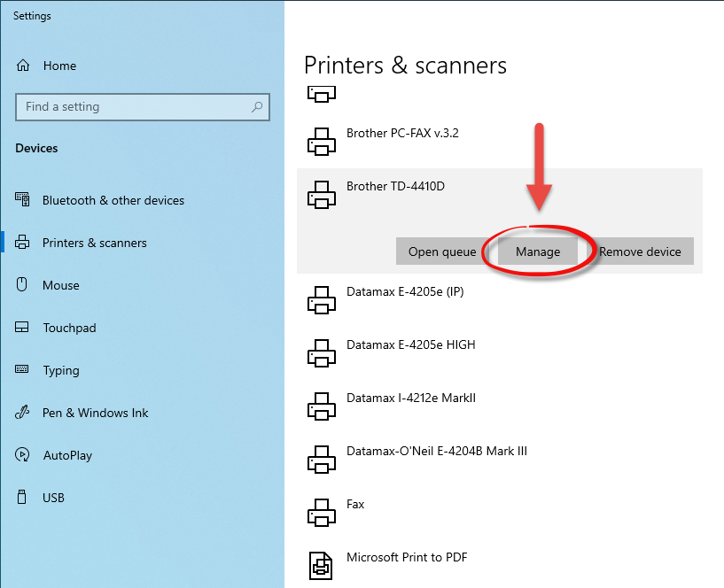Click the AutoPlay settings icon
The width and height of the screenshot is (724, 588).
pyautogui.click(x=24, y=455)
